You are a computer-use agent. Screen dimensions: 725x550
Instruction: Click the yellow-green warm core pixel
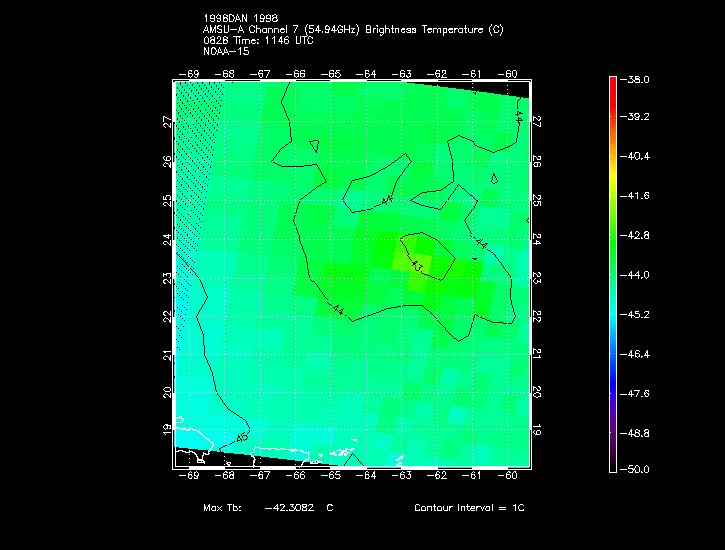(413, 262)
